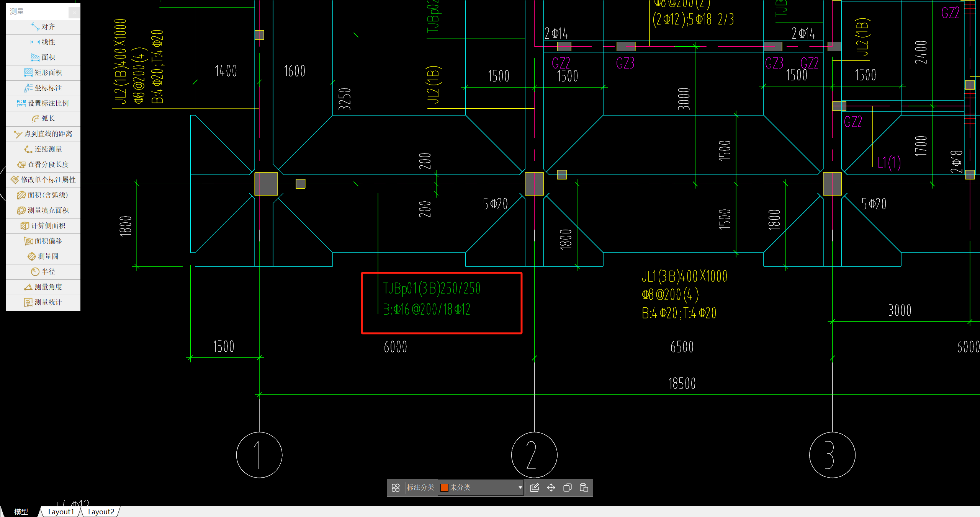Click the 18500 overall dimension text

pos(682,383)
